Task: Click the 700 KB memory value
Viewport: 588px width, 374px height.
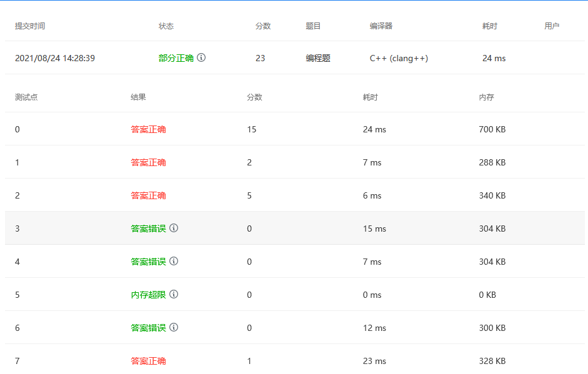Action: tap(492, 129)
